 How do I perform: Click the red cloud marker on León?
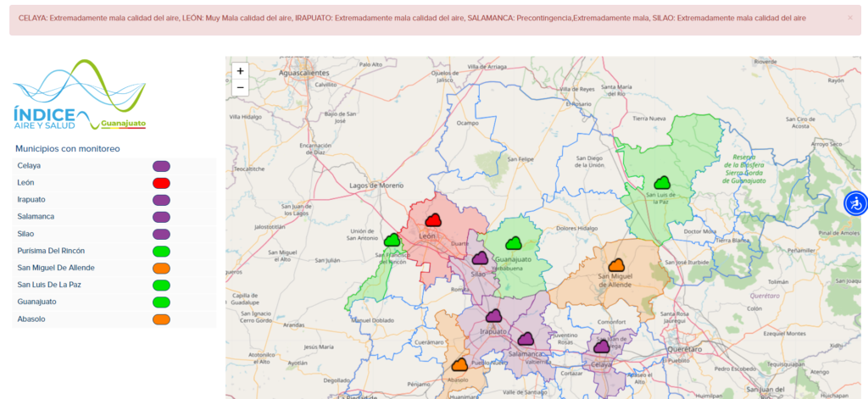click(x=432, y=220)
